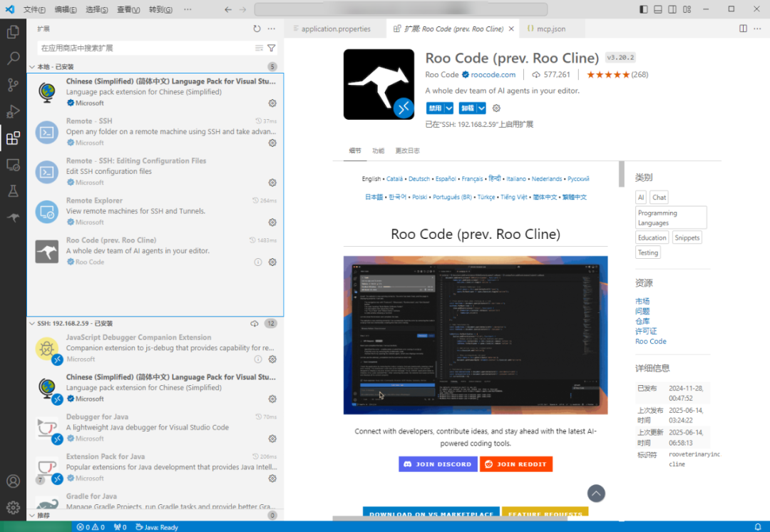Open gear for Roo Code in local list

point(272,262)
